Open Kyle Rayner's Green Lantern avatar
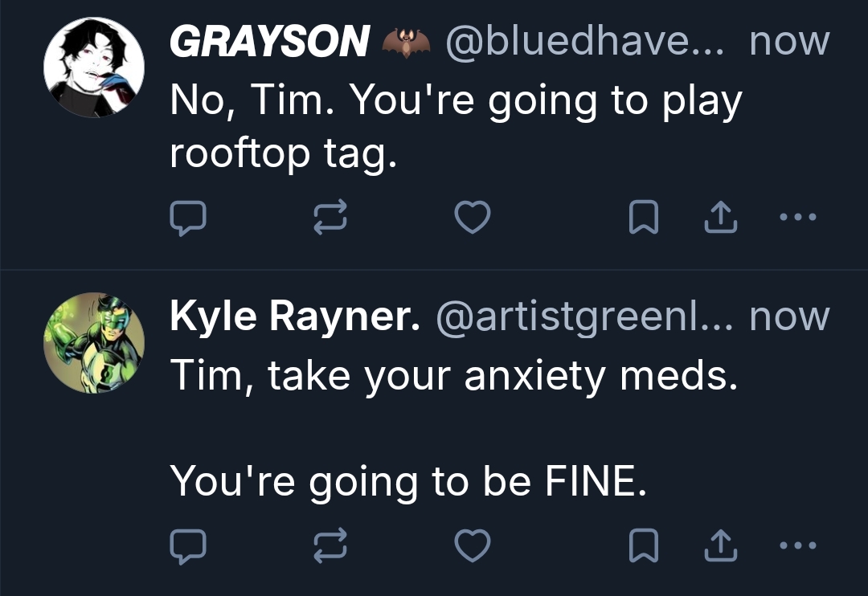868x596 pixels. tap(94, 342)
